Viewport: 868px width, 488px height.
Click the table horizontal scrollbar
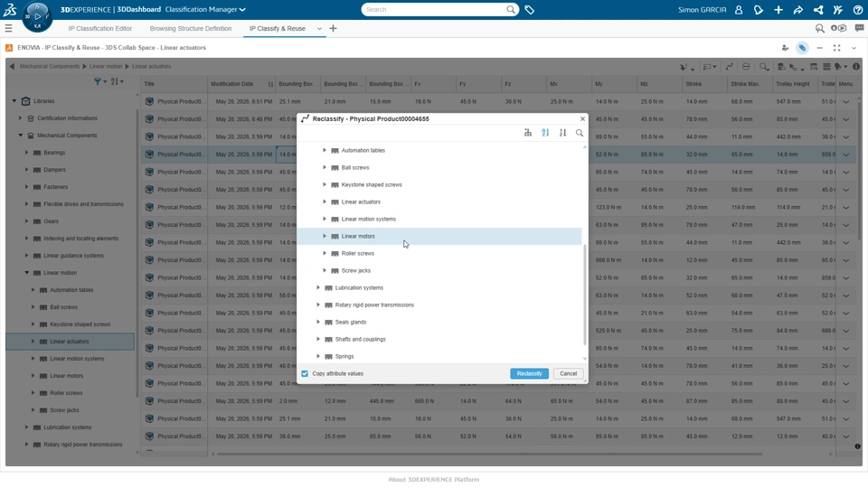[490, 455]
